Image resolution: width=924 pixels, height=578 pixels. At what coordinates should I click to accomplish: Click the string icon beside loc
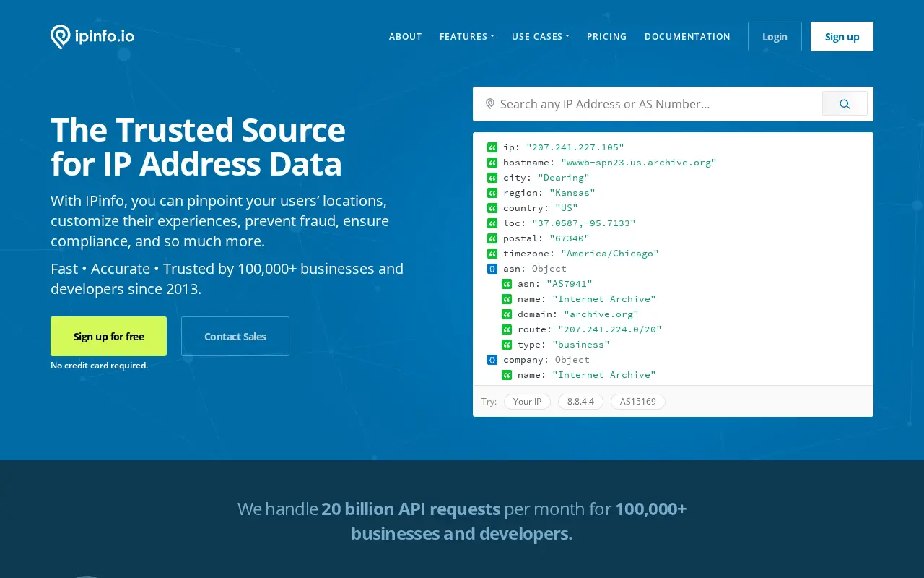(492, 223)
